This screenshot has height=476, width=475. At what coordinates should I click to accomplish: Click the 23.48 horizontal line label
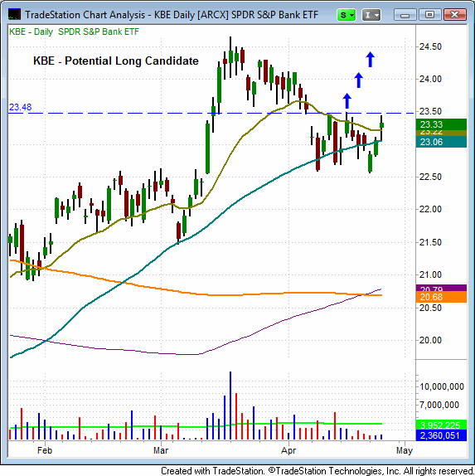pos(21,107)
